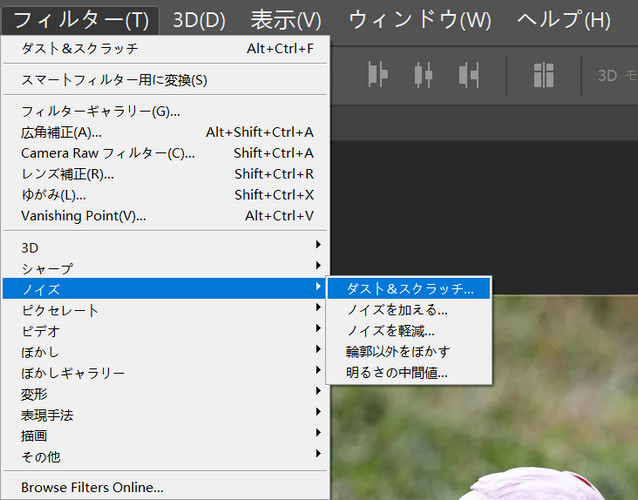Open the フィルター(T) menu
This screenshot has width=638, height=500.
pos(81,20)
